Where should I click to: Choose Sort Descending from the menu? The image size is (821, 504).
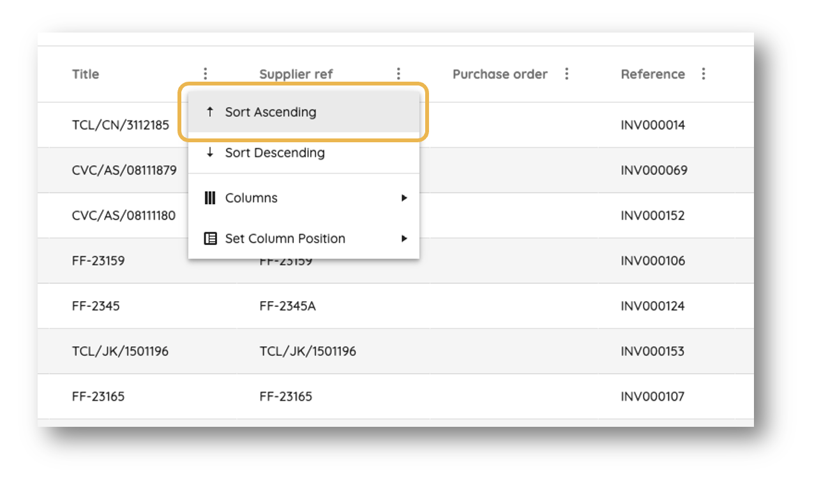(x=304, y=153)
